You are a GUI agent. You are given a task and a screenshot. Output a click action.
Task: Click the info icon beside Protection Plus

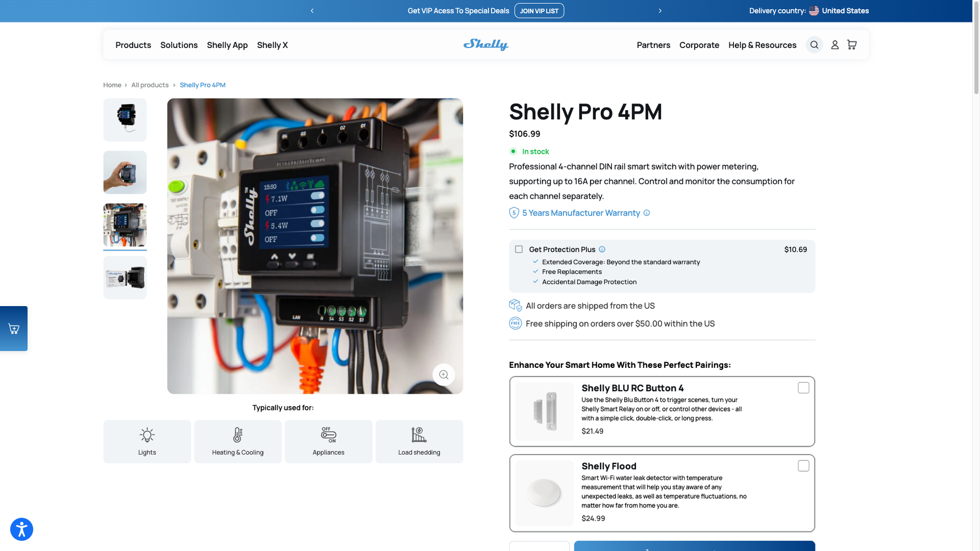point(602,249)
